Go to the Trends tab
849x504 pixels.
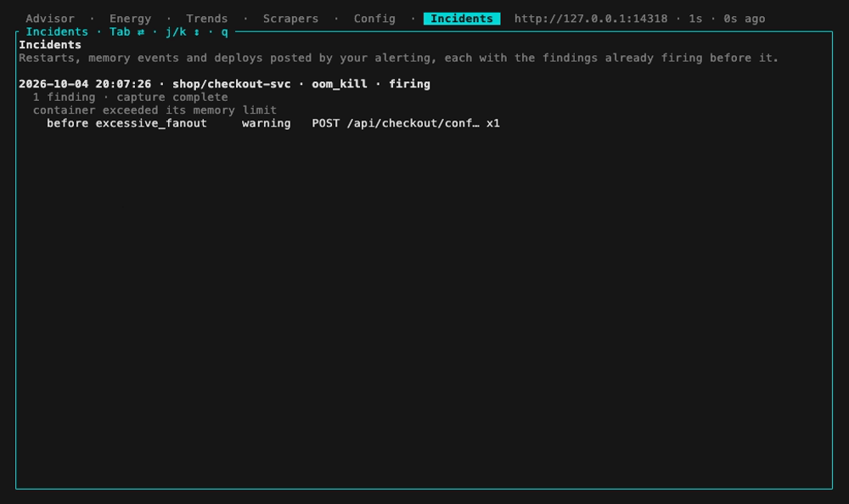(x=207, y=19)
